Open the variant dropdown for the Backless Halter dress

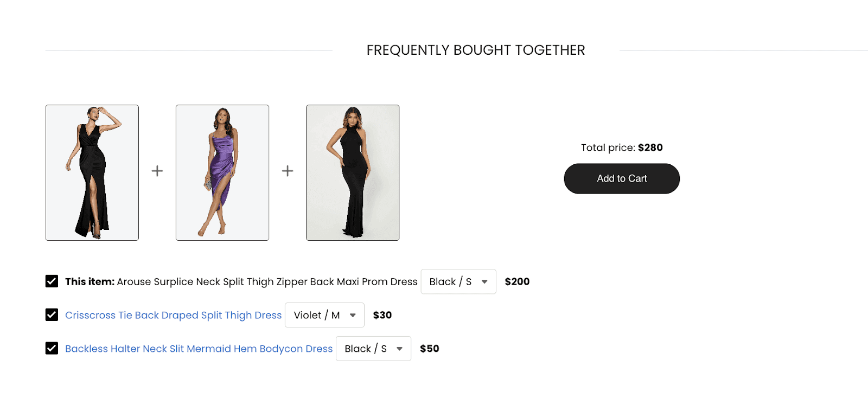coord(373,349)
